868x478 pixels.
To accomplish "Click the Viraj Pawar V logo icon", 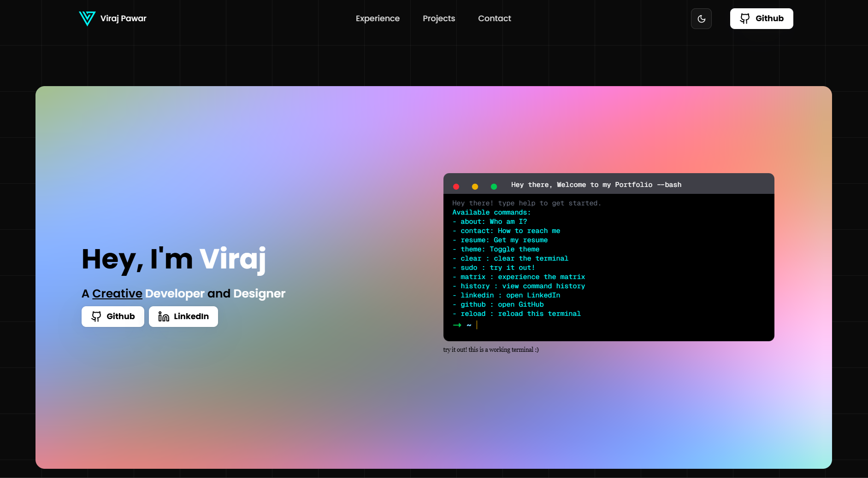I will pyautogui.click(x=87, y=18).
